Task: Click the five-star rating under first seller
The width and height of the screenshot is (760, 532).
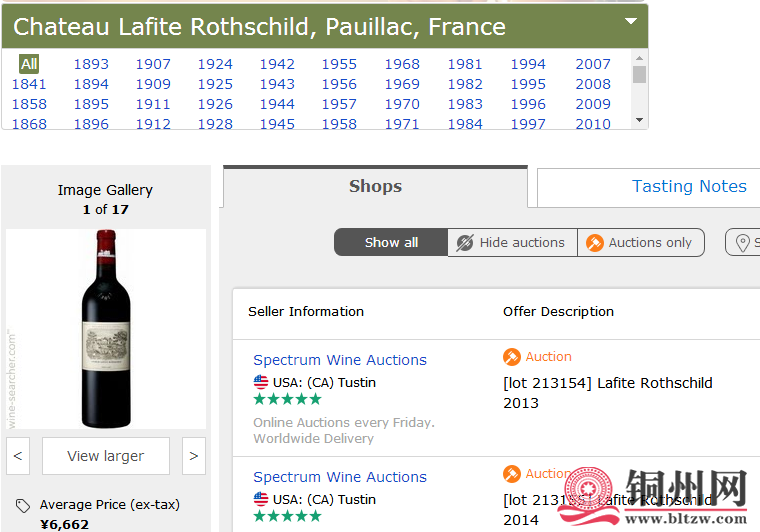Action: click(287, 399)
